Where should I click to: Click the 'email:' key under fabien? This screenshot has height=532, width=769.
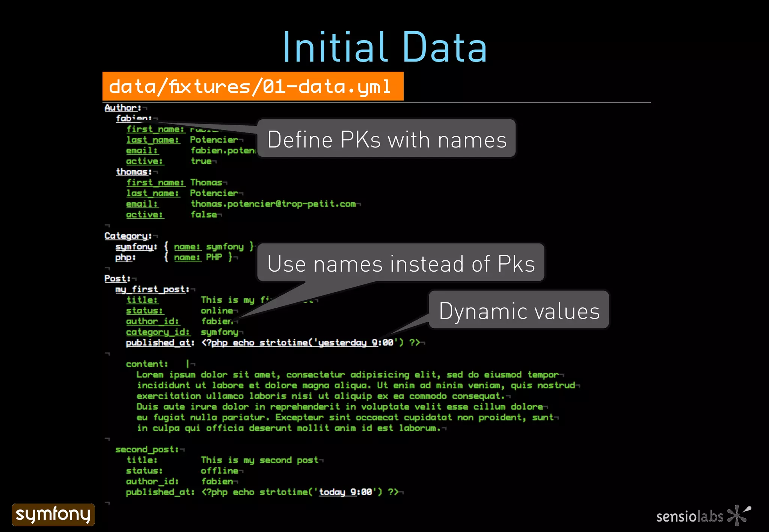click(142, 150)
